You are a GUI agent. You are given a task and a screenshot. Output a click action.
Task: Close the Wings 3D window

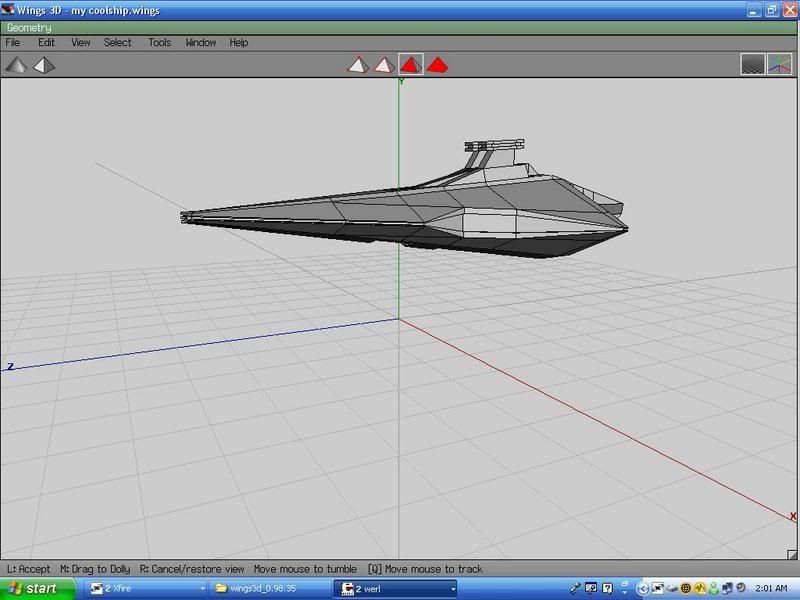[790, 10]
